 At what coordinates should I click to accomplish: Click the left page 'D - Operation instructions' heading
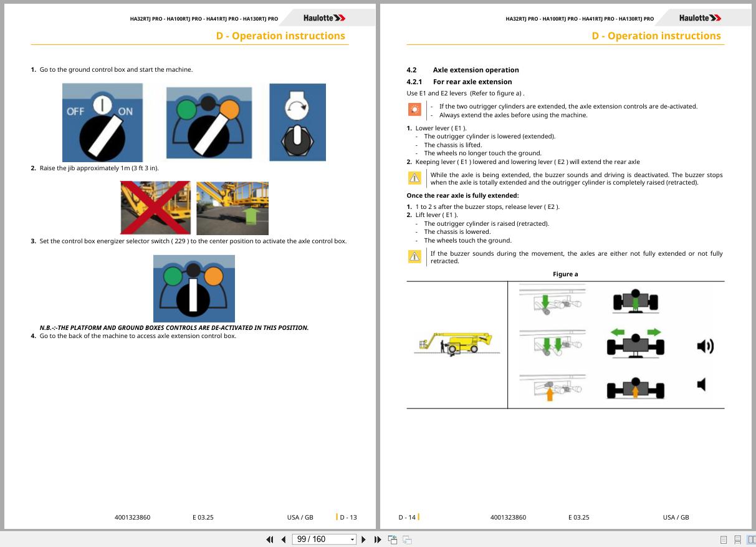click(280, 36)
